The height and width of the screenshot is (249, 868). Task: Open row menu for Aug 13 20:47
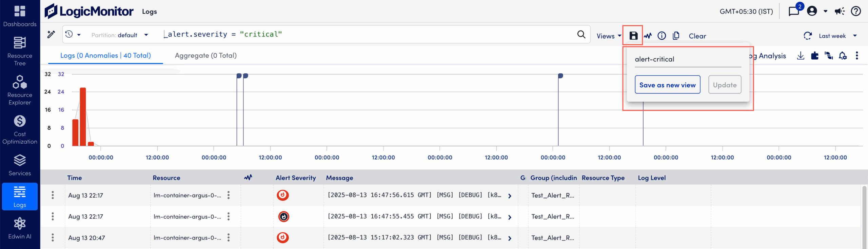click(53, 237)
